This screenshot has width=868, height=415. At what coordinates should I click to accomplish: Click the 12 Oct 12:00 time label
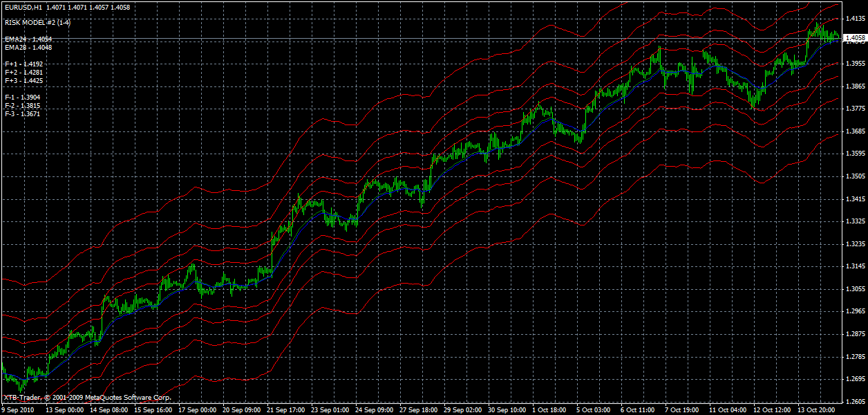(x=773, y=410)
